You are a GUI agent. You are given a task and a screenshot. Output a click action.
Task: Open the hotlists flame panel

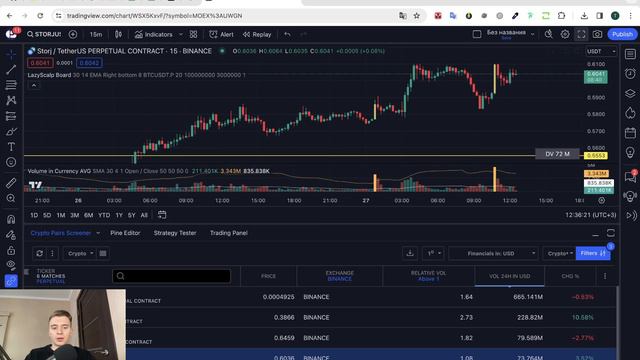click(x=630, y=113)
